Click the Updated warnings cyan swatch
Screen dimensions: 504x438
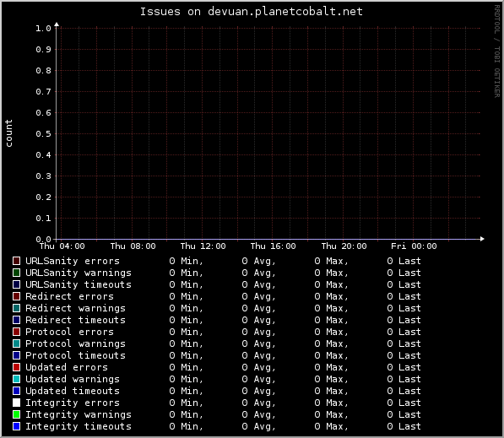coord(16,379)
